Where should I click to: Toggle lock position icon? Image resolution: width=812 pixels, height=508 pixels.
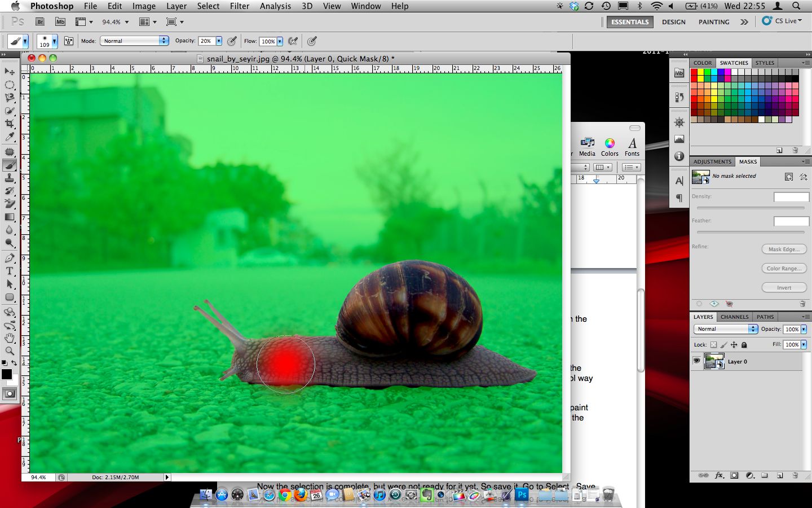pyautogui.click(x=734, y=345)
